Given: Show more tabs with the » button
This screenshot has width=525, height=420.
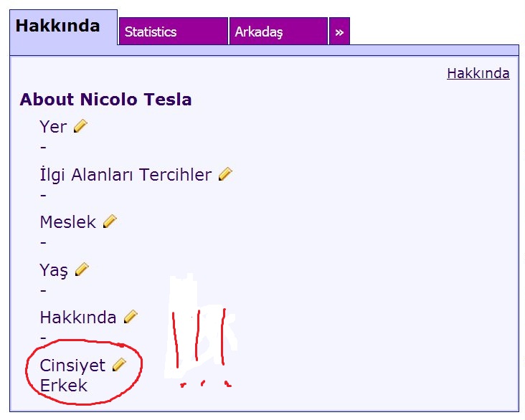Looking at the screenshot, I should pyautogui.click(x=339, y=31).
